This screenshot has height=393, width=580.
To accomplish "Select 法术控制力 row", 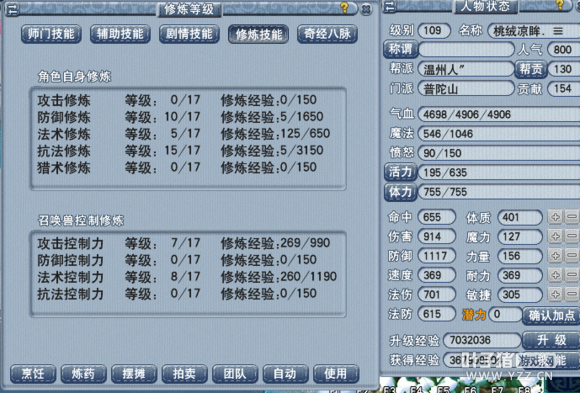I will [187, 277].
